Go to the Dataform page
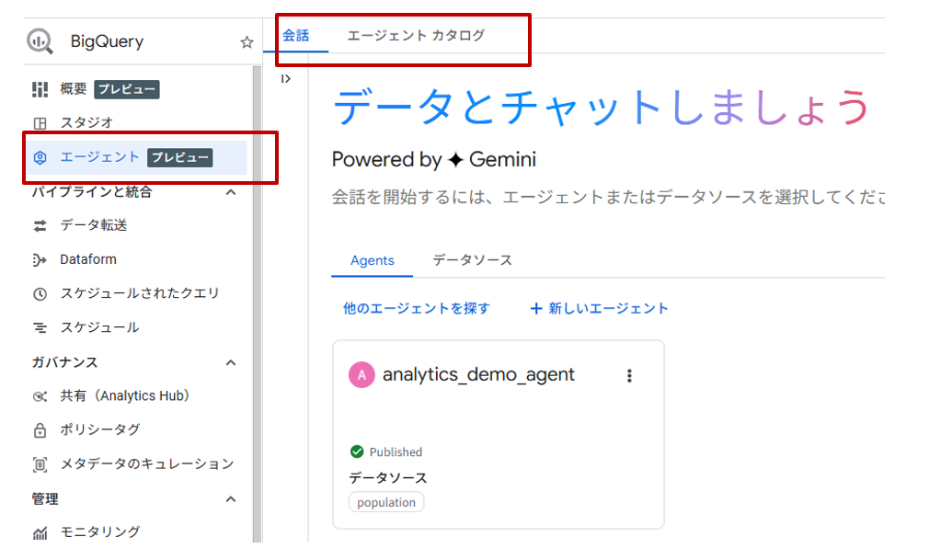Screen dimensions: 941x560 click(88, 259)
